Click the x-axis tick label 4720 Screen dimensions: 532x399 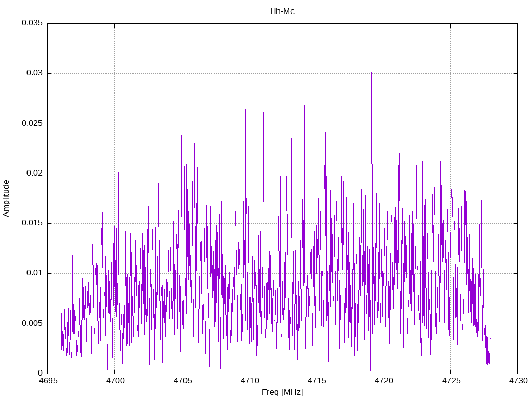click(x=384, y=381)
